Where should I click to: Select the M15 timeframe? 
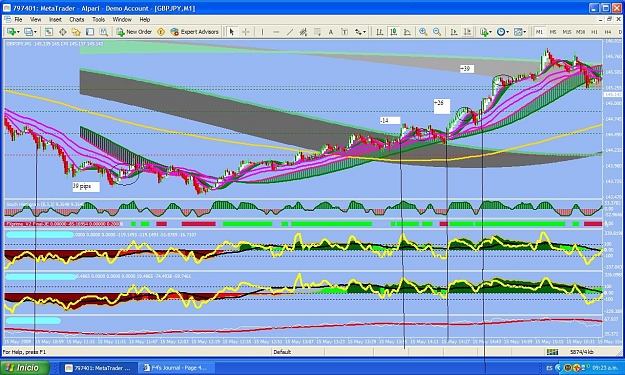(x=566, y=32)
